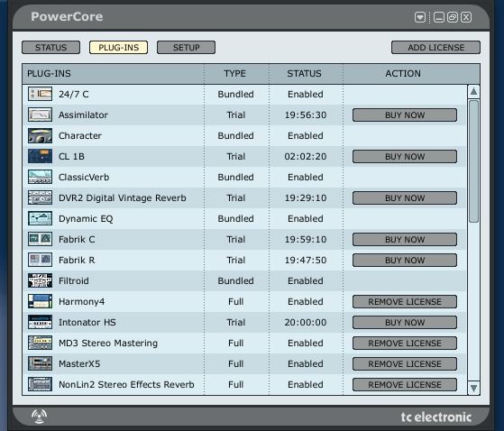
Task: Remove the MasterX5 license
Action: (x=405, y=364)
